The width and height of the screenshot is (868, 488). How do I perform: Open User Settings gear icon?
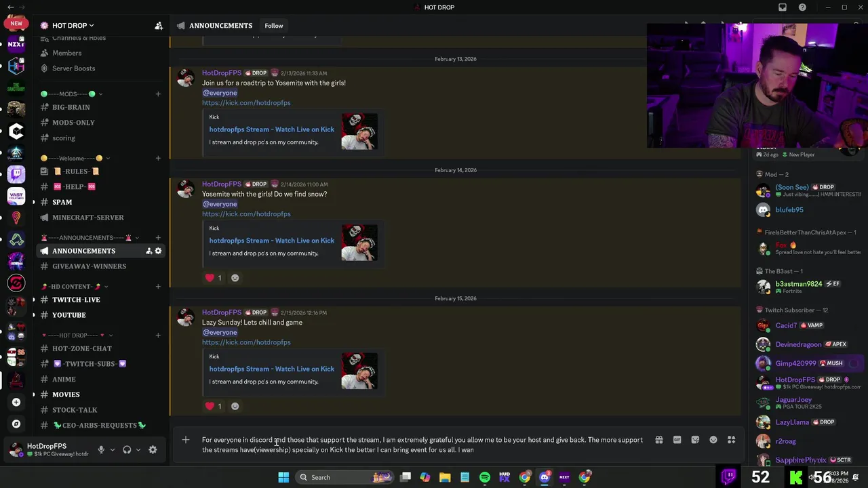click(x=153, y=449)
